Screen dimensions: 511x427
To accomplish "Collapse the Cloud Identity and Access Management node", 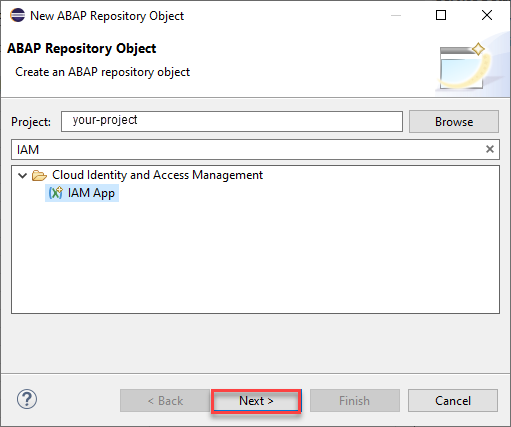I will 22,175.
